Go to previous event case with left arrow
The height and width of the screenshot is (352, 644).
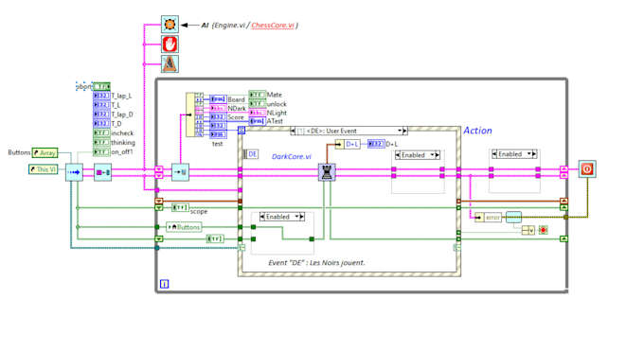(293, 131)
